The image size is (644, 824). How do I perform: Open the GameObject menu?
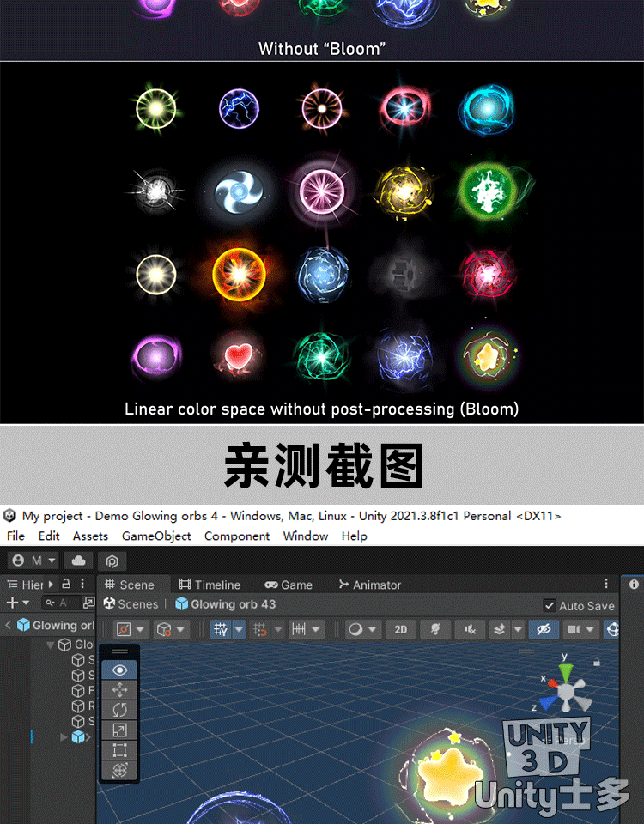click(x=155, y=536)
